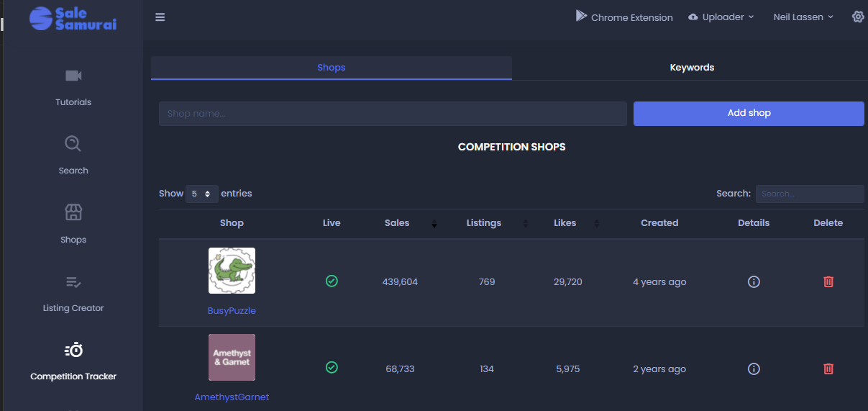Focus the table Search field
This screenshot has height=411, width=868.
810,194
